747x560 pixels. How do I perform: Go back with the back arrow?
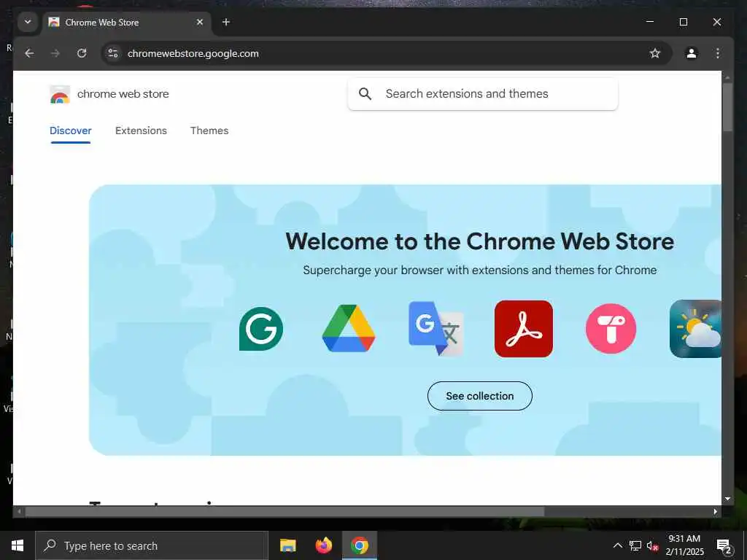29,53
